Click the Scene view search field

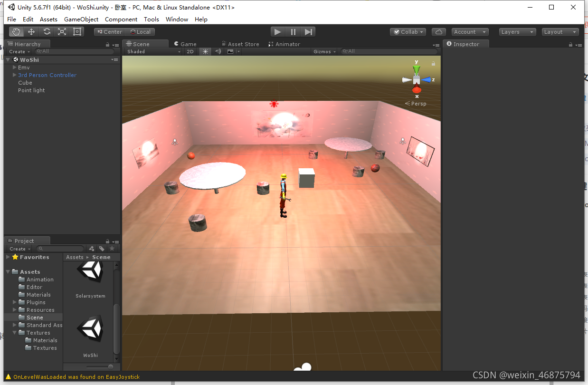pos(389,51)
